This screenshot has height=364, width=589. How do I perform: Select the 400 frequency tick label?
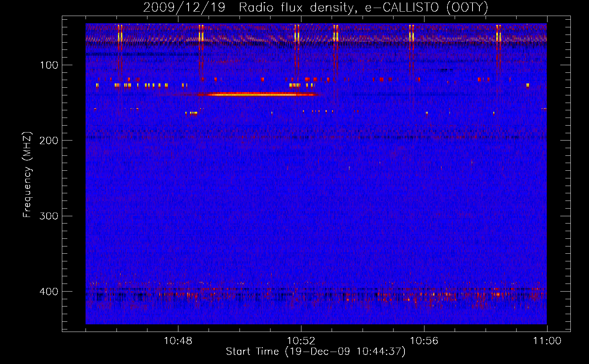tap(49, 292)
